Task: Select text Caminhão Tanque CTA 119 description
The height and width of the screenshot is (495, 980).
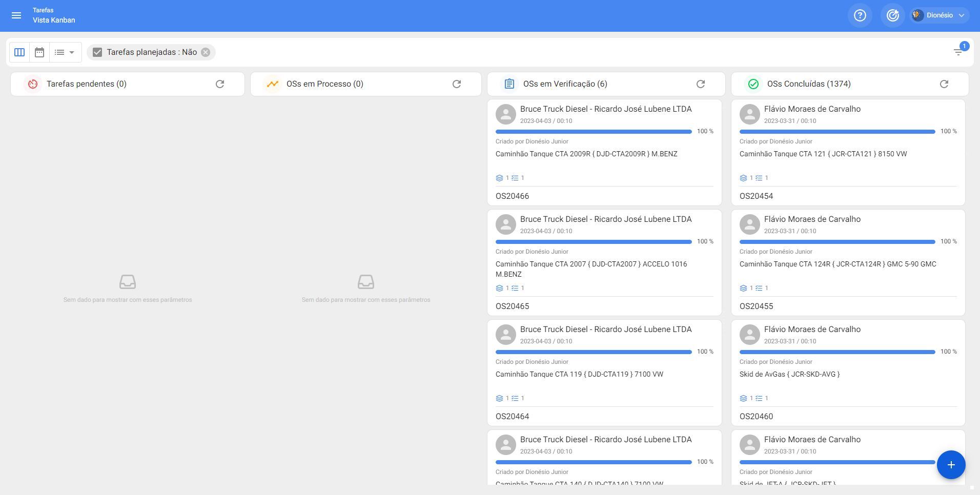Action: (579, 374)
